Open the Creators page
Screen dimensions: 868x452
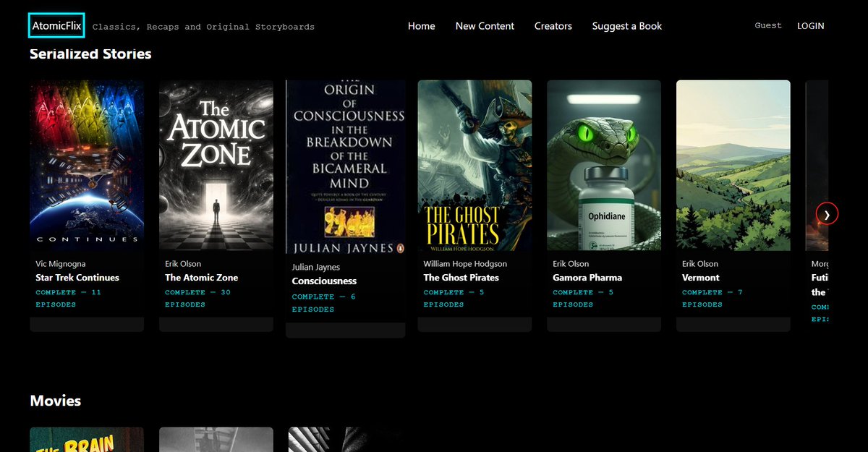553,26
